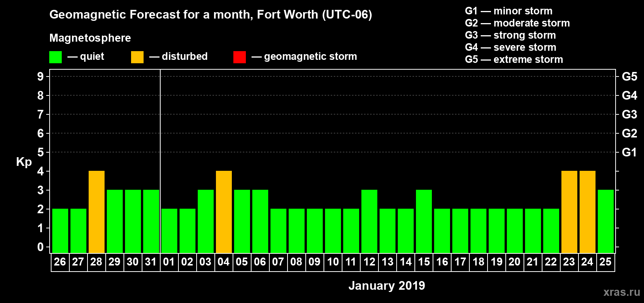Click date label 30 on the x-axis

tap(133, 262)
